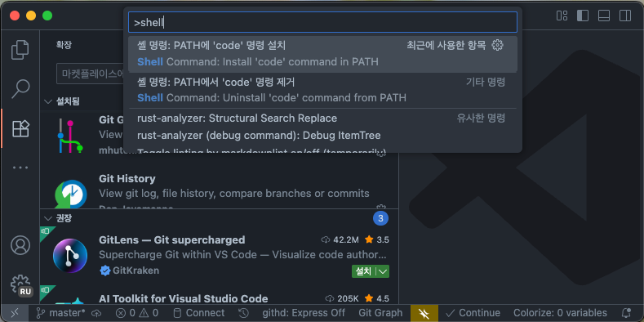Click GitLens rating star 3.5
This screenshot has width=644, height=322.
click(376, 239)
